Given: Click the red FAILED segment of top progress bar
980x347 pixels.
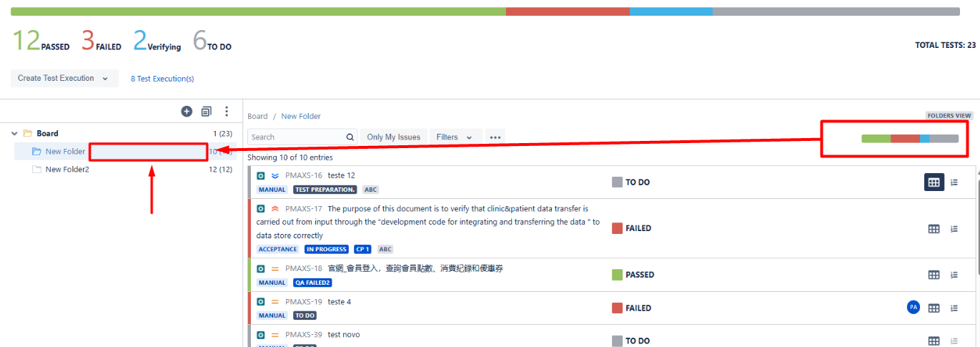Looking at the screenshot, I should coord(568,11).
